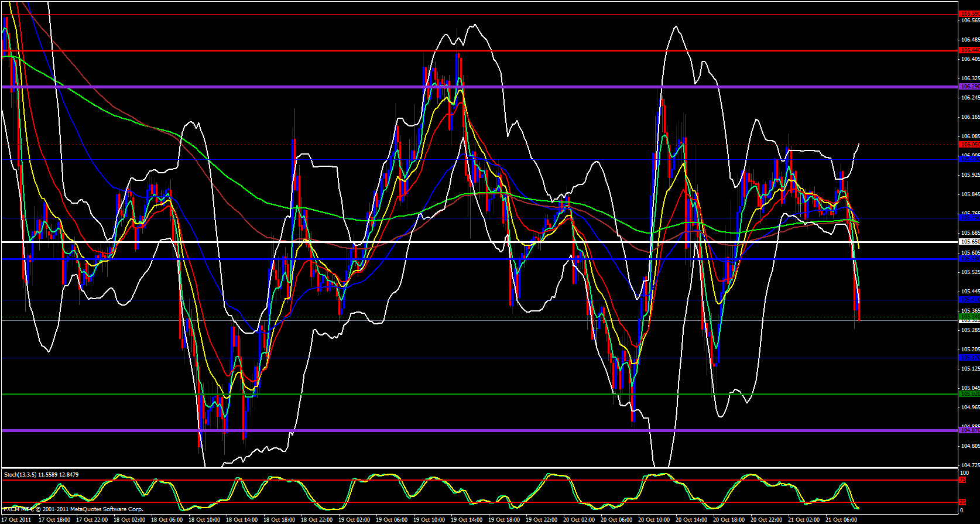Select the red 106.590 price level tag
This screenshot has width=980, height=524.
click(970, 14)
